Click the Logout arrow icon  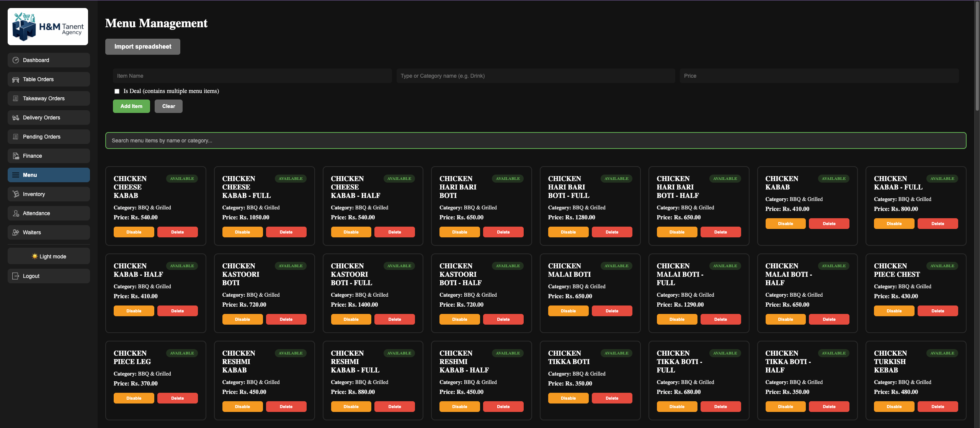coord(16,276)
